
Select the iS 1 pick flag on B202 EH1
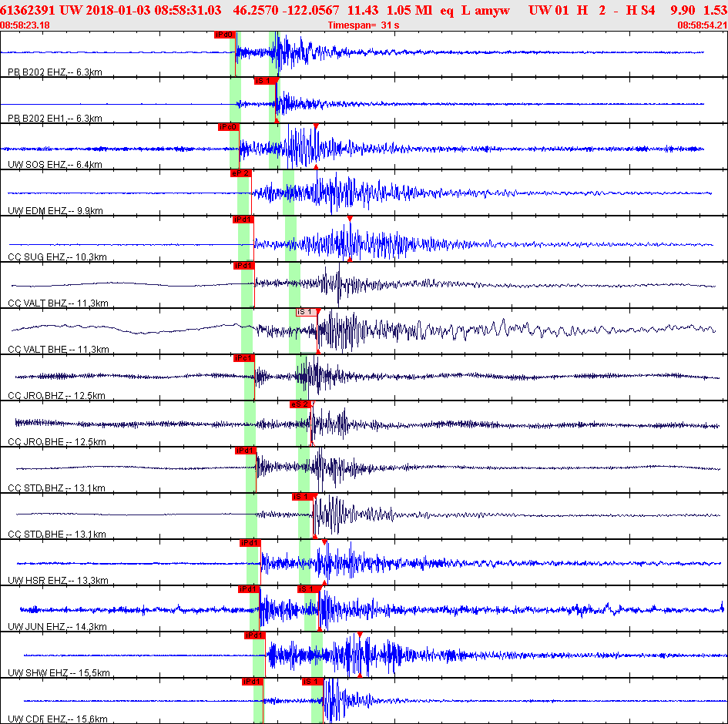pyautogui.click(x=265, y=81)
